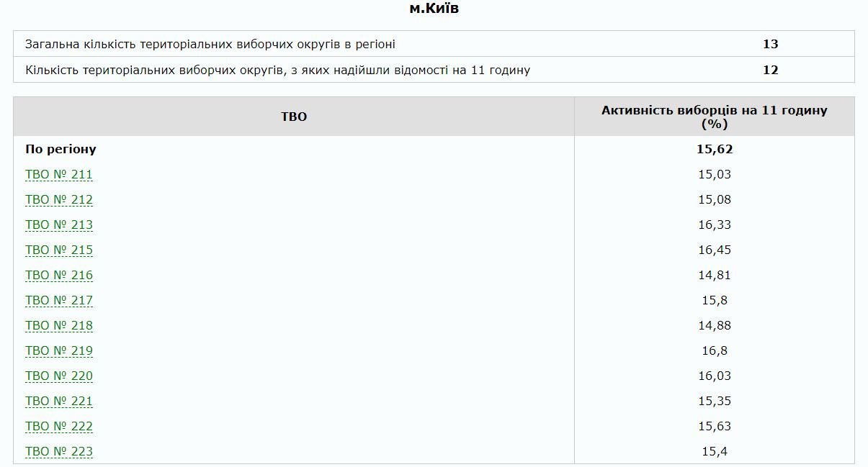
Task: Click the turnout value 15,62 for the region
Action: (717, 149)
